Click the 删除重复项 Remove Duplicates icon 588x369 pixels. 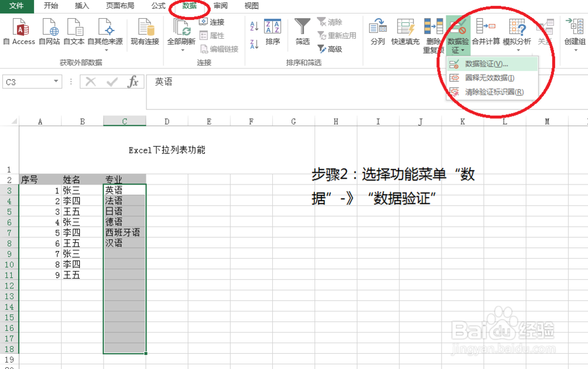[433, 32]
